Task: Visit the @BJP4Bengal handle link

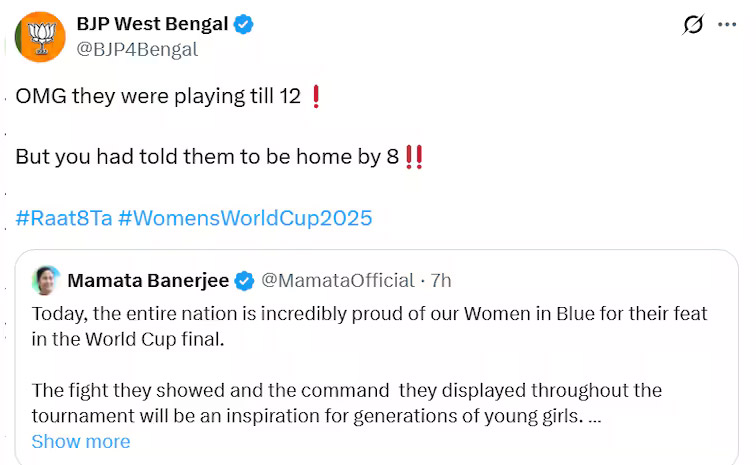Action: (x=137, y=49)
